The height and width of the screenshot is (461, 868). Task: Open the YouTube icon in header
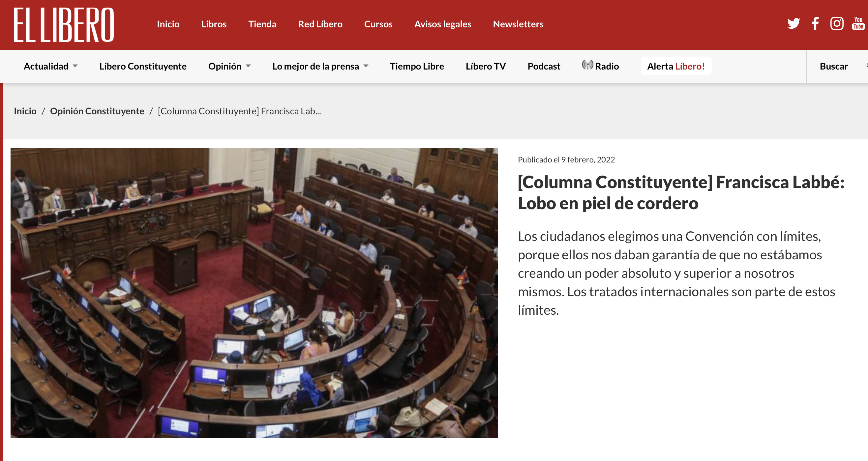(x=858, y=24)
